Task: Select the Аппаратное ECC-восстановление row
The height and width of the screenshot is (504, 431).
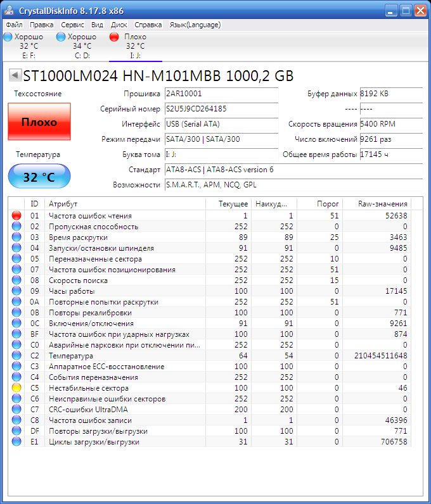Action: tap(210, 367)
